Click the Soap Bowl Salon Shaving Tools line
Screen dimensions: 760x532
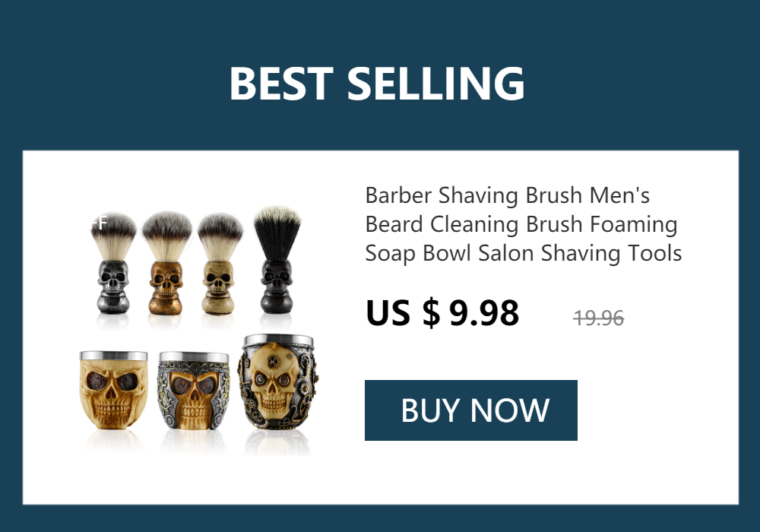524,253
